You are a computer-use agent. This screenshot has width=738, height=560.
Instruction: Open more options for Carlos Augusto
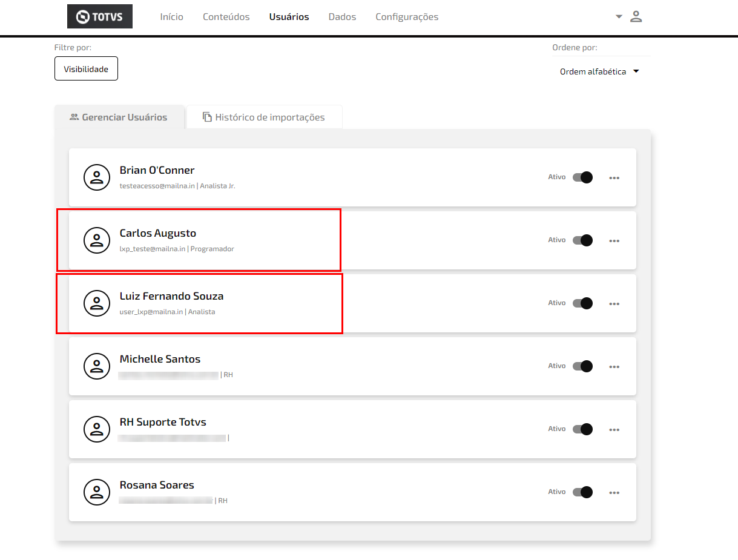pyautogui.click(x=614, y=241)
